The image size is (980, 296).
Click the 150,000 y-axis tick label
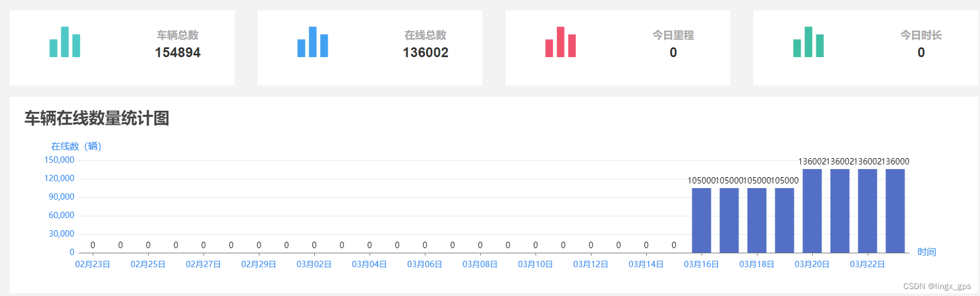(x=59, y=160)
